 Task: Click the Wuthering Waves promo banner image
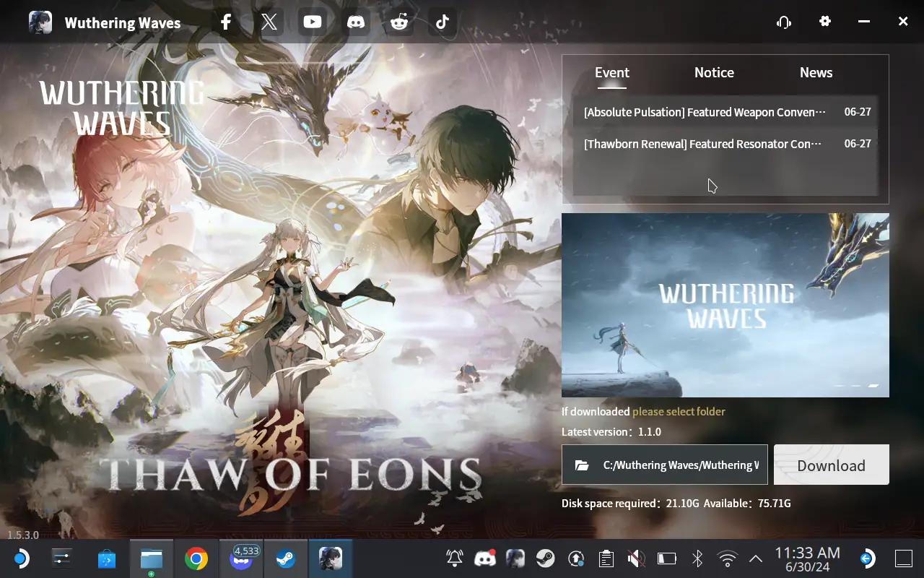[725, 305]
